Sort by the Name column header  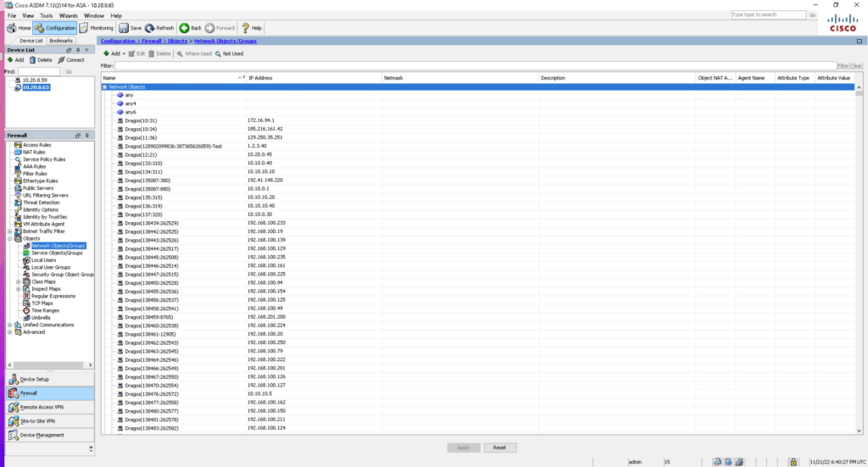(x=173, y=78)
